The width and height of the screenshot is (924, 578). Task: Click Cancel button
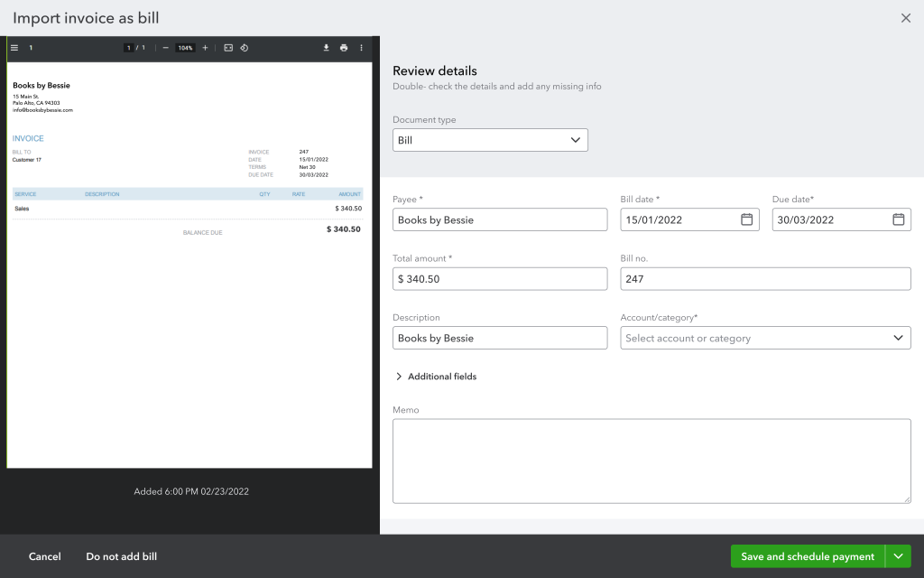click(45, 556)
